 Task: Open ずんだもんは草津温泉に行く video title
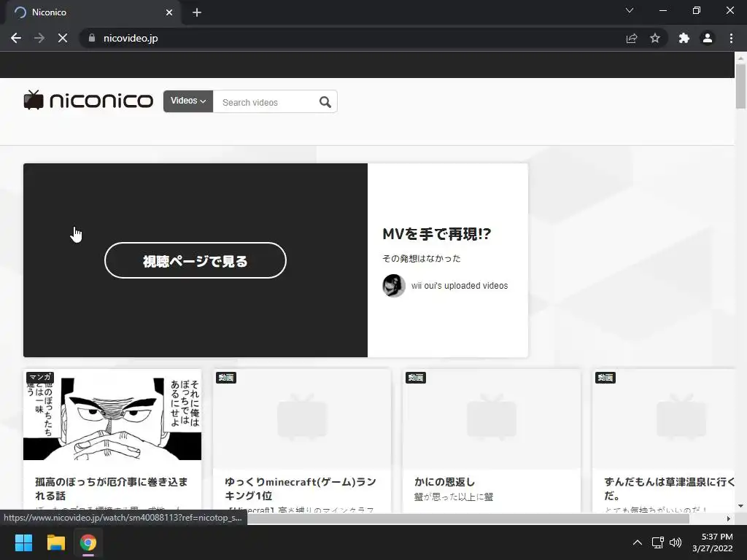tap(670, 489)
